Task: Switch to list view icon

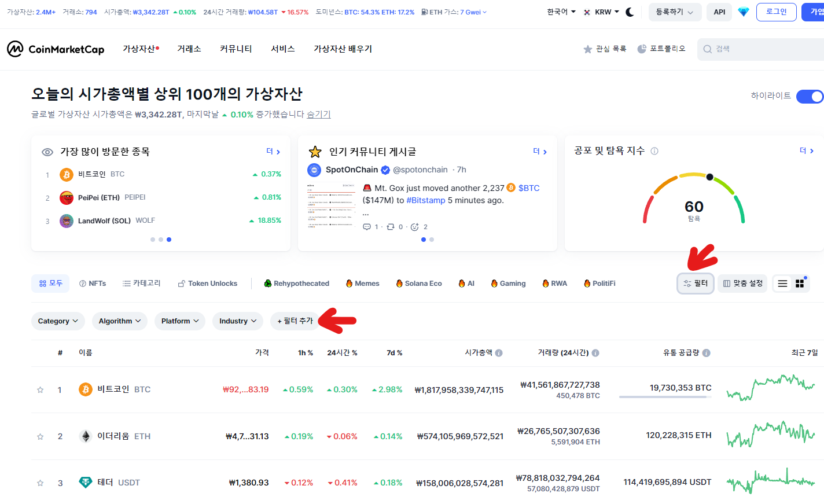Action: (x=782, y=284)
